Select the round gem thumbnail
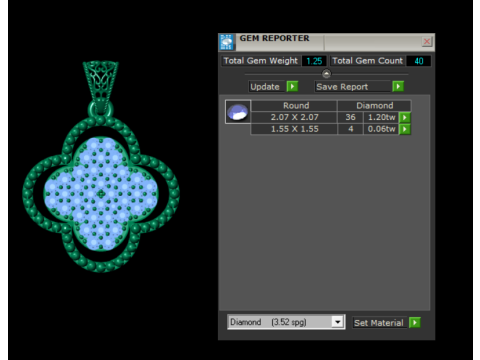Screen dimensions: 480x360 click(238, 112)
